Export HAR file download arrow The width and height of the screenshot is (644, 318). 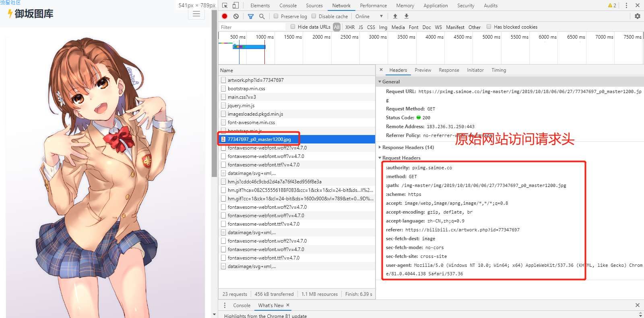point(407,16)
